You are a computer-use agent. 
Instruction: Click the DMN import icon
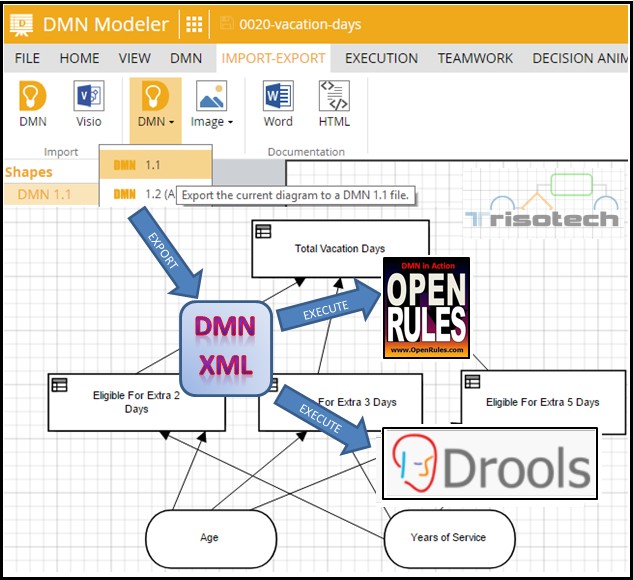(33, 98)
